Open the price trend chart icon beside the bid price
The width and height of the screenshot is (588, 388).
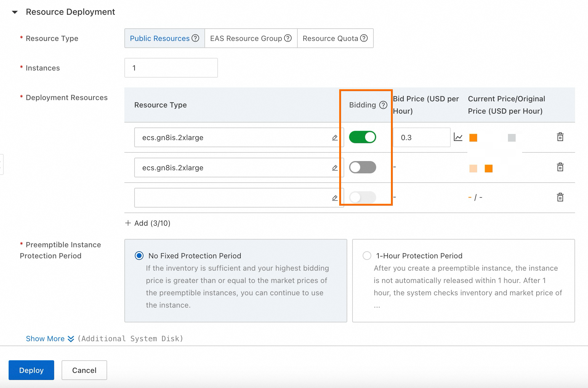tap(458, 137)
